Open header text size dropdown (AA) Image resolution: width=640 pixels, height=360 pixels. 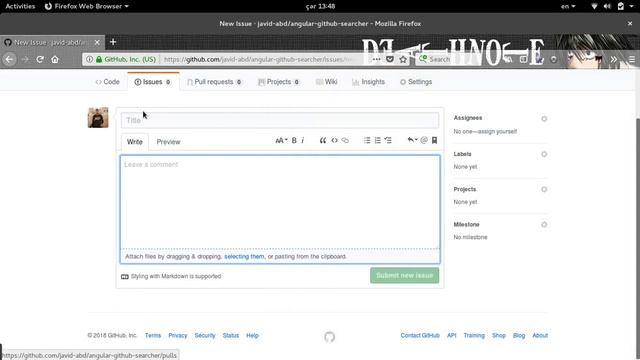pos(281,140)
